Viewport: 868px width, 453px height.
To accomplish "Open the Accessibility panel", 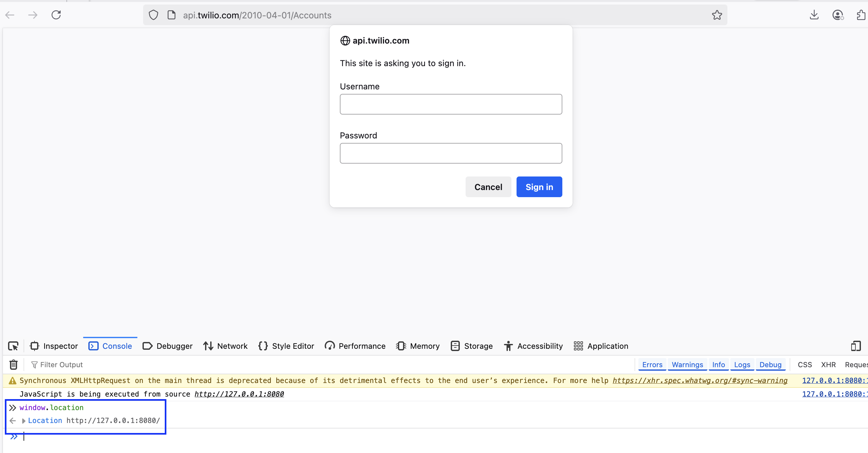I will [533, 346].
